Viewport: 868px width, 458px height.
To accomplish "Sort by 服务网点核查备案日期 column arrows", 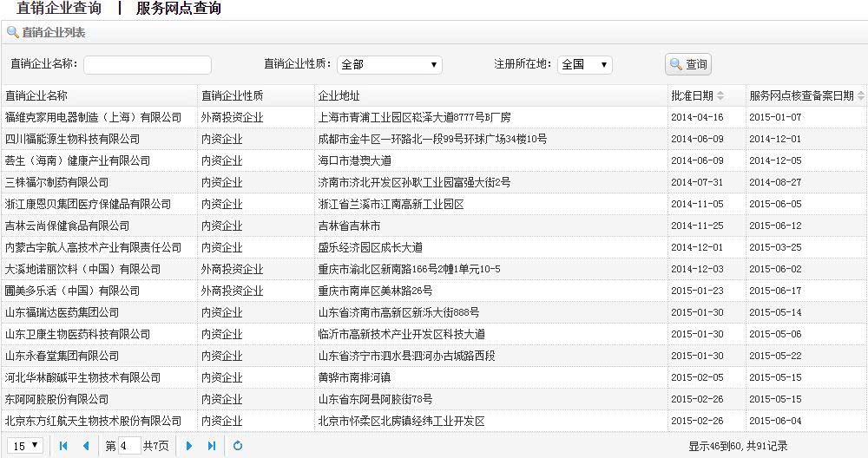I will coord(861,95).
